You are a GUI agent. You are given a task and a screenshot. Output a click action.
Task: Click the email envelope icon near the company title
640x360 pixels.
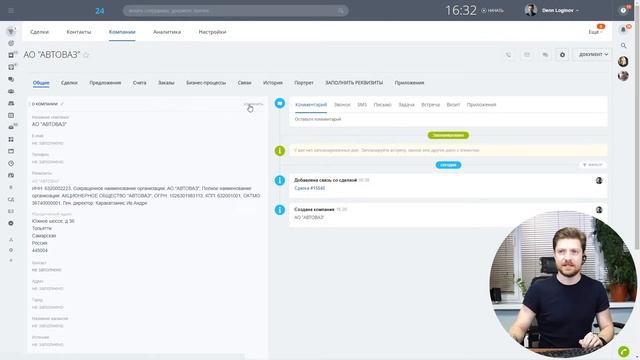(x=527, y=55)
